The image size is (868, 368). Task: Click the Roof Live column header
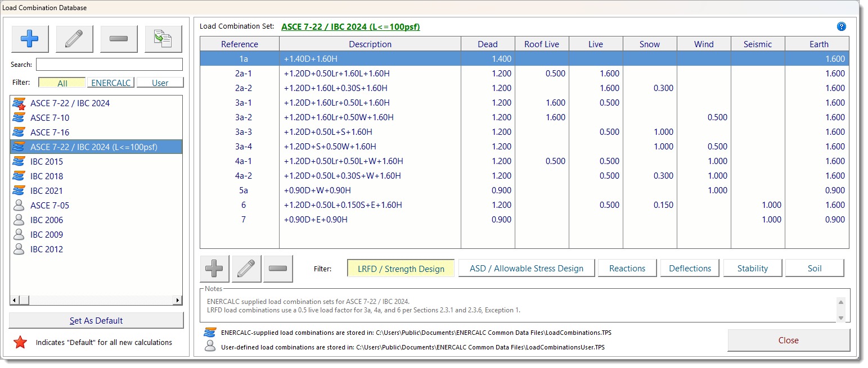tap(542, 44)
